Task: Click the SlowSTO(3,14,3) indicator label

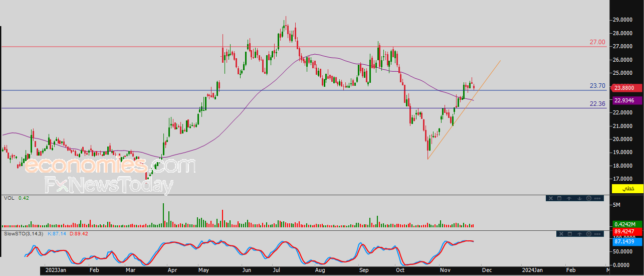Action: click(x=24, y=234)
